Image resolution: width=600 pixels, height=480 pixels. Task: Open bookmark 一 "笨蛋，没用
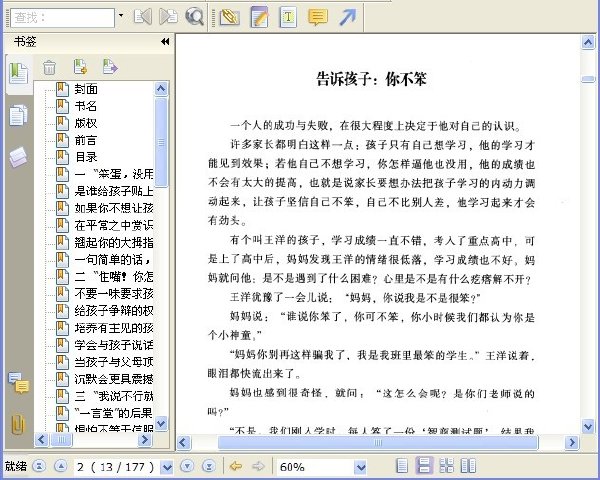pos(114,174)
